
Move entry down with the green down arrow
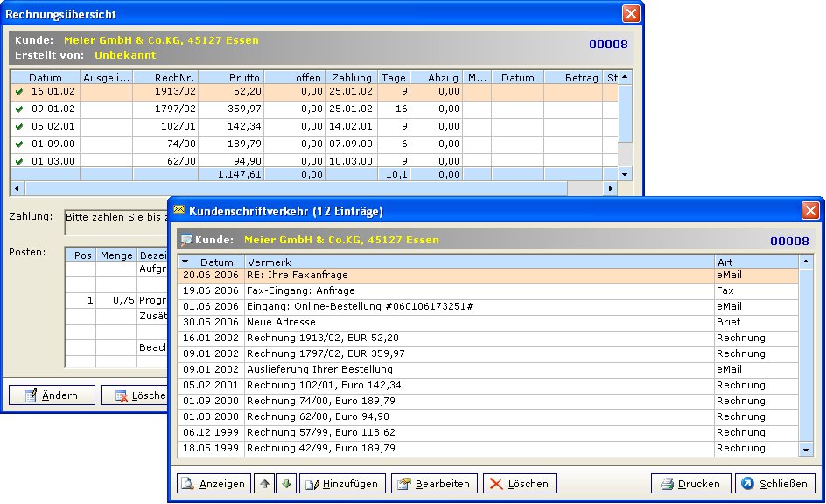(x=285, y=484)
